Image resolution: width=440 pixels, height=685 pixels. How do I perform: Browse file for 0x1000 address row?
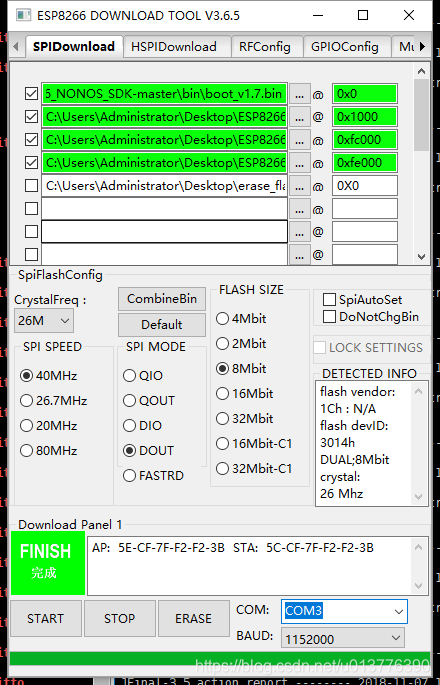pos(300,117)
